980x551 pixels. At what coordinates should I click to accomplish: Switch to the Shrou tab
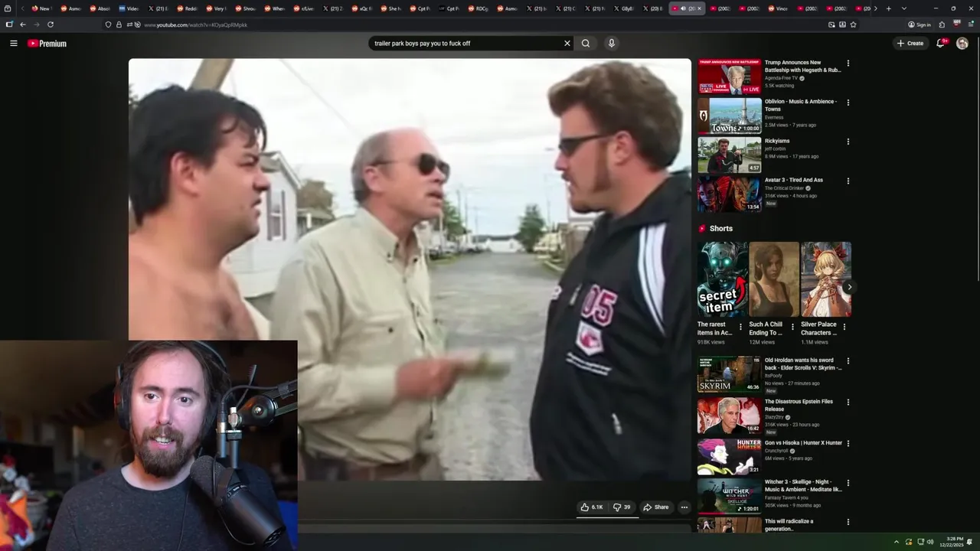click(x=244, y=8)
